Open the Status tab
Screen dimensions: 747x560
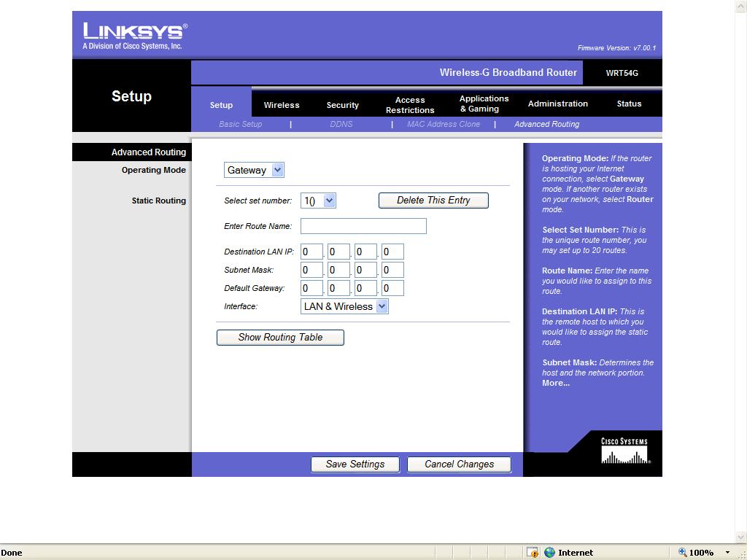[629, 104]
